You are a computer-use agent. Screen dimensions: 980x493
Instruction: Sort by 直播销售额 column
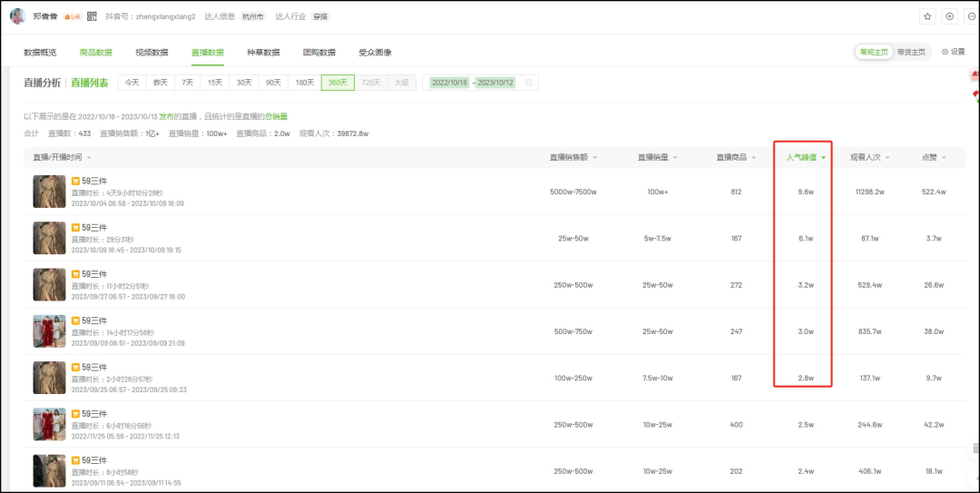click(x=573, y=158)
